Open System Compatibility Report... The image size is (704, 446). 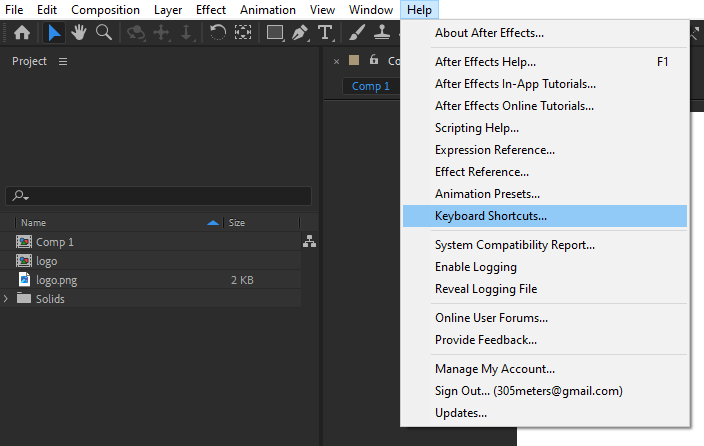(545, 245)
